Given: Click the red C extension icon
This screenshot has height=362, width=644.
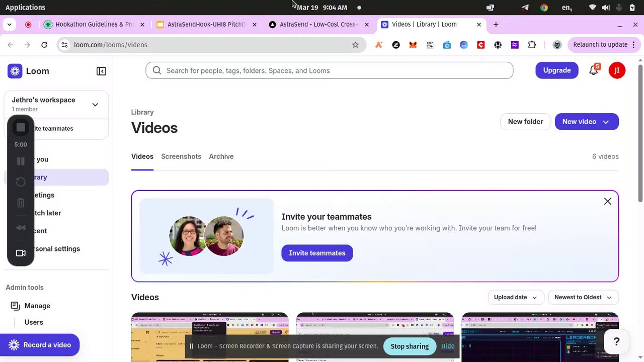Looking at the screenshot, I should click(x=480, y=45).
